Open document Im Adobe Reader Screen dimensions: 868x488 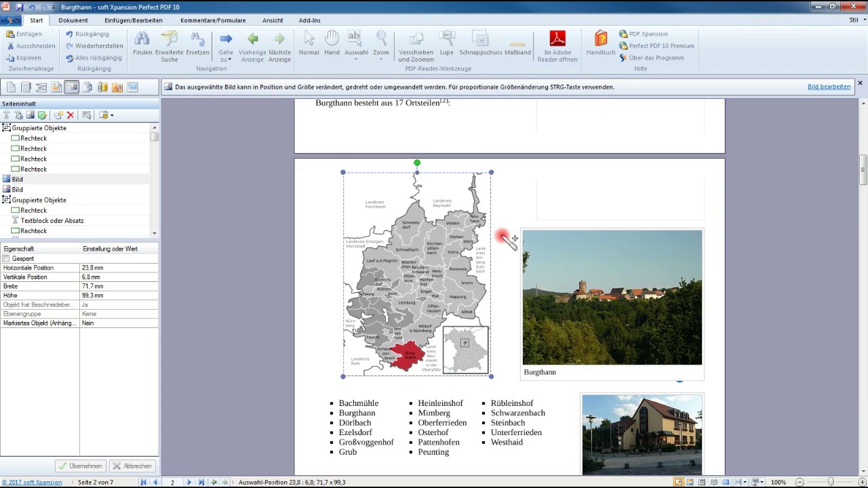[557, 46]
